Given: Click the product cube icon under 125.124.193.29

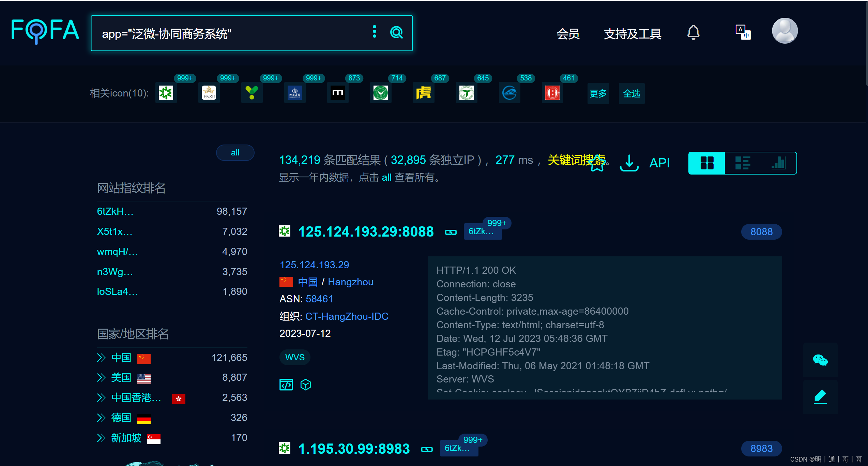Looking at the screenshot, I should [305, 385].
